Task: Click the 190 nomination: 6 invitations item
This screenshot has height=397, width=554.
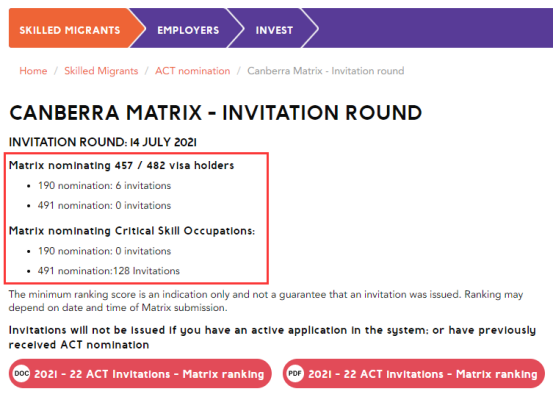Action: (105, 185)
